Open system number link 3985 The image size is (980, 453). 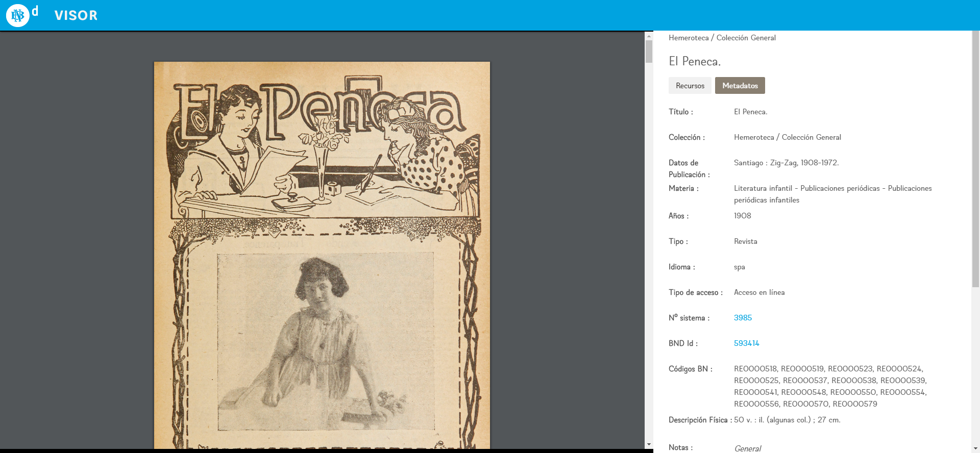point(743,318)
